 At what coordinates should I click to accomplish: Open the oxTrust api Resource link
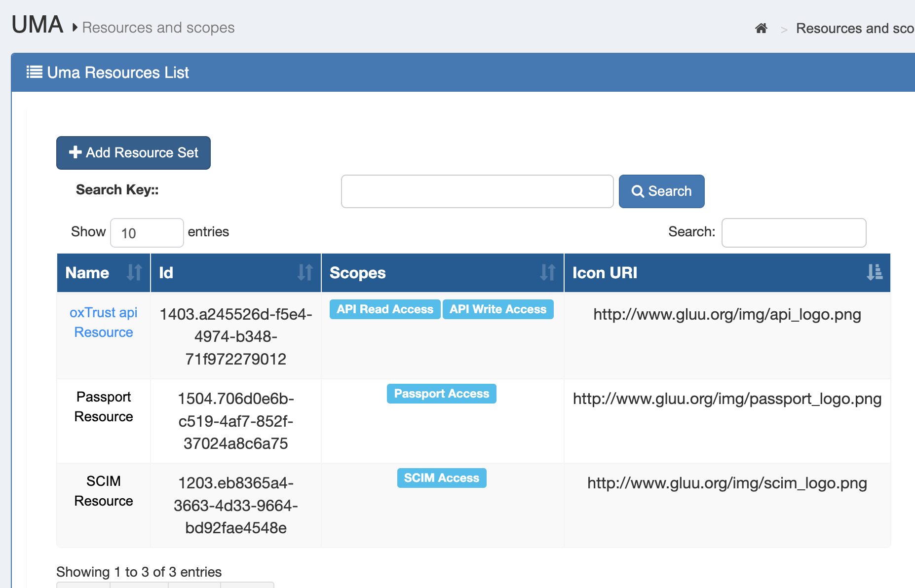[103, 322]
